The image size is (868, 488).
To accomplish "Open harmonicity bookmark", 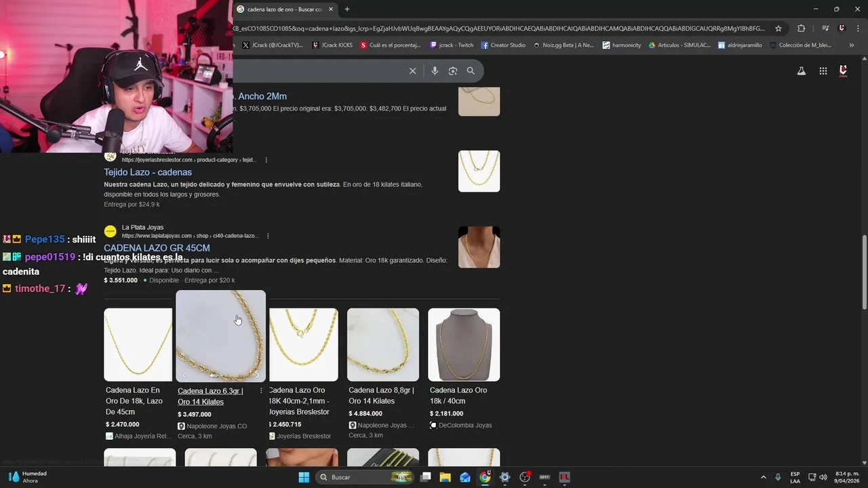I will point(622,45).
